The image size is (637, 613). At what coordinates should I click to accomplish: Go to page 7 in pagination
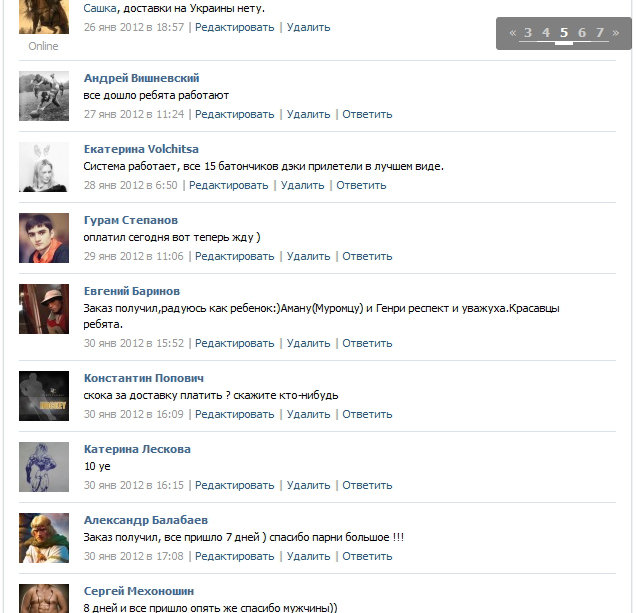coord(600,32)
